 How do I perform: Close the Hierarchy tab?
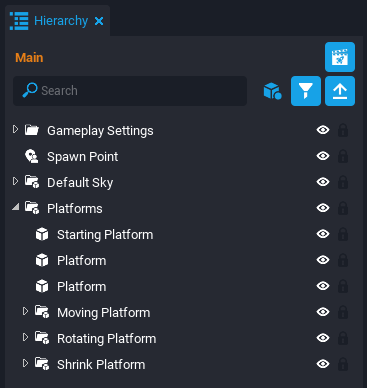click(99, 21)
